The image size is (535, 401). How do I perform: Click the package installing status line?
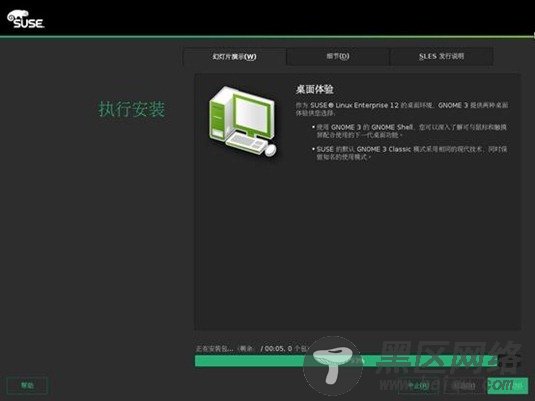tap(252, 348)
